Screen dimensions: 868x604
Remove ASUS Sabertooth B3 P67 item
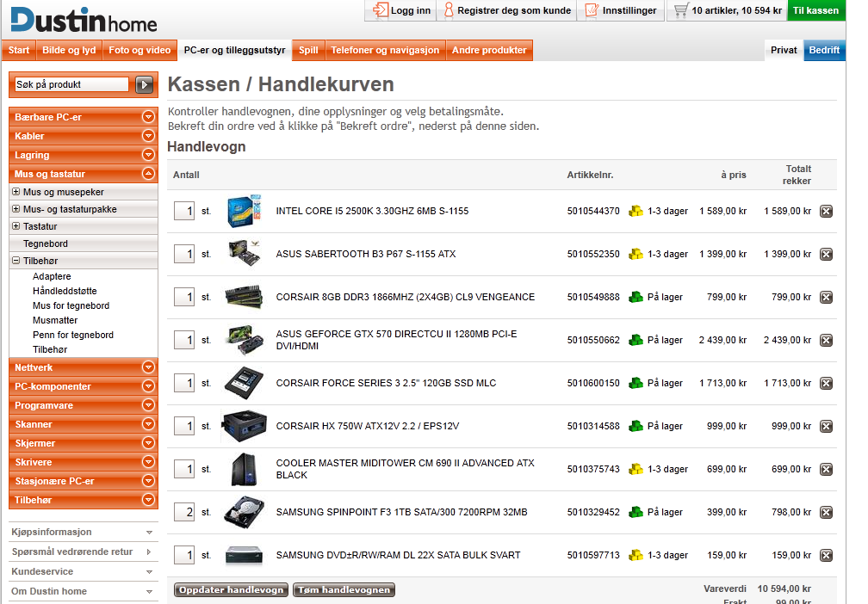pyautogui.click(x=826, y=255)
